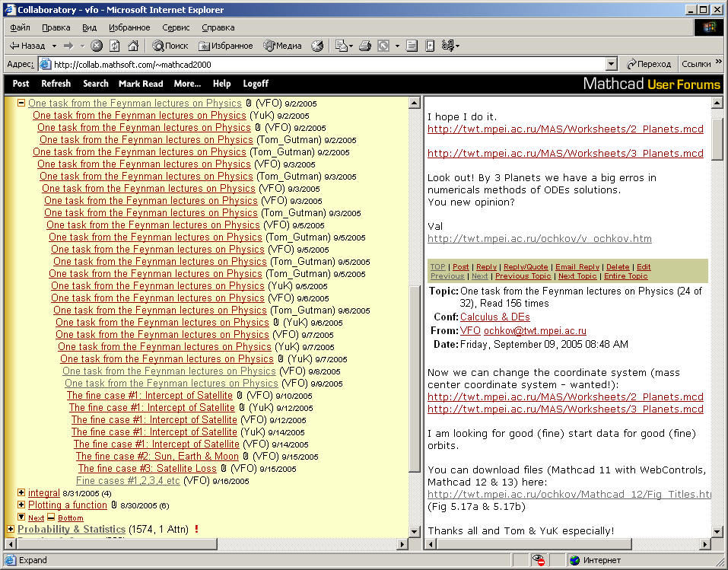728x570 pixels.
Task: Click the Entire Topic link
Action: click(625, 276)
